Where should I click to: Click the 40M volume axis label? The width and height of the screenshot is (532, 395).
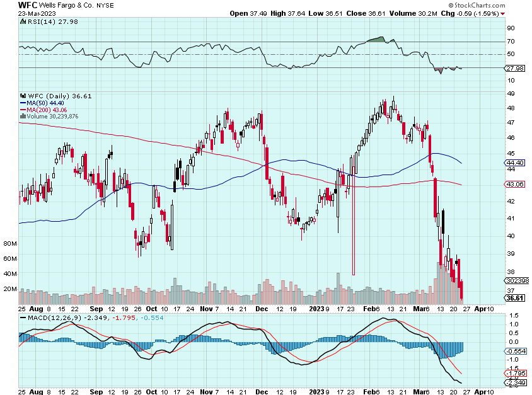tap(10, 273)
